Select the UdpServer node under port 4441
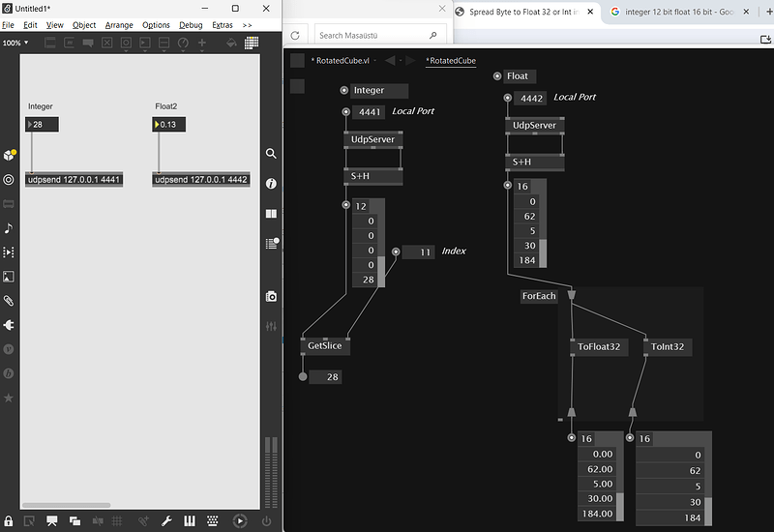This screenshot has width=774, height=532. [x=373, y=139]
